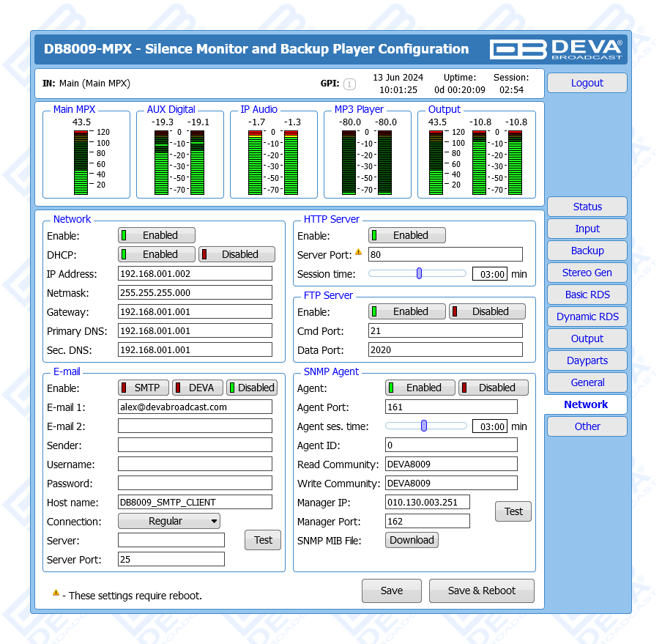
Task: Set DHCP to Disabled
Action: coord(237,254)
